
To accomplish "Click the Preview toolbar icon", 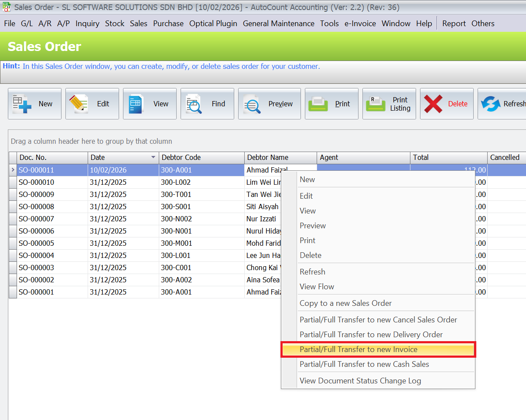I will click(x=252, y=104).
